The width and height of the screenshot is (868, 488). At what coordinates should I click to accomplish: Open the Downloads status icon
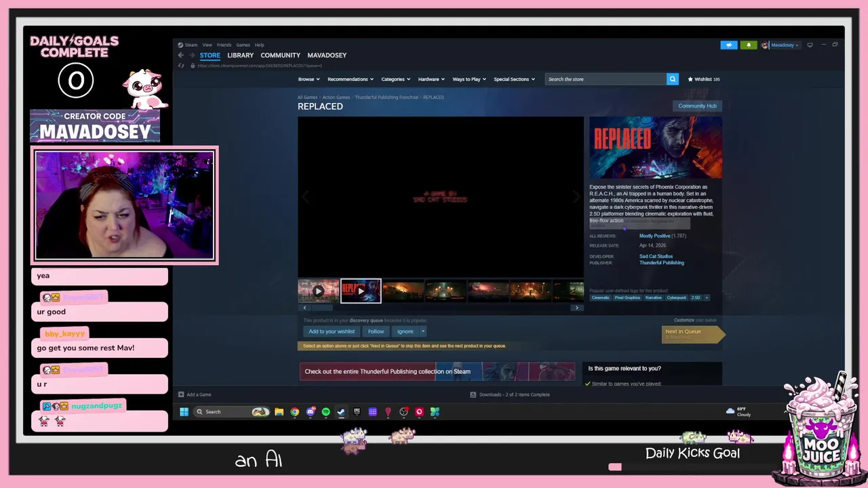click(473, 394)
